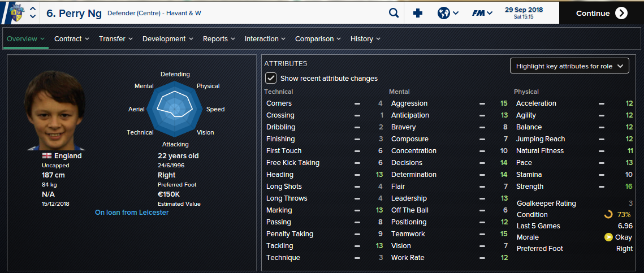Click the yellow Morale arrow icon
644x273 pixels.
coord(608,237)
